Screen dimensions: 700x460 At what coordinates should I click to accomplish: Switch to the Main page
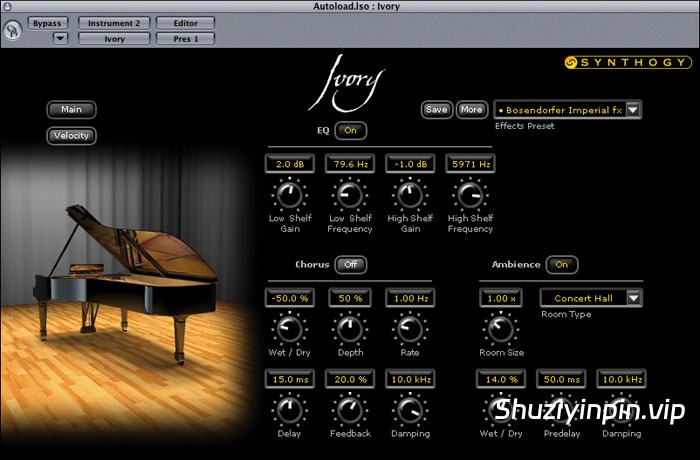[x=71, y=109]
